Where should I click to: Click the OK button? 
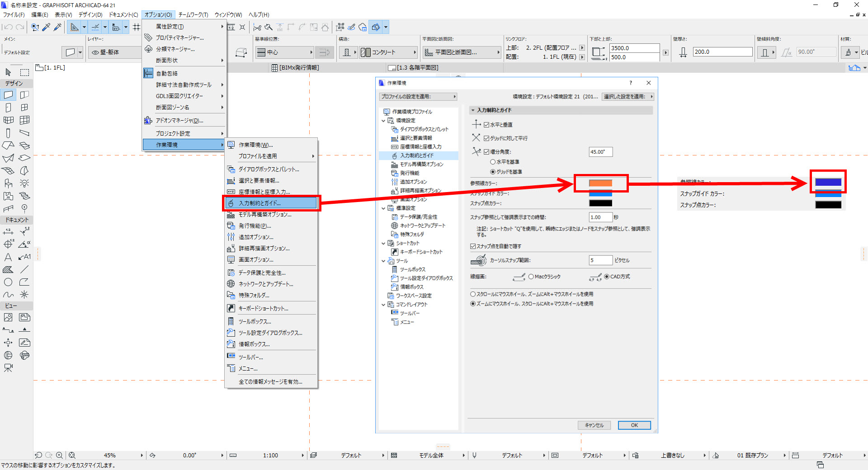coord(634,425)
